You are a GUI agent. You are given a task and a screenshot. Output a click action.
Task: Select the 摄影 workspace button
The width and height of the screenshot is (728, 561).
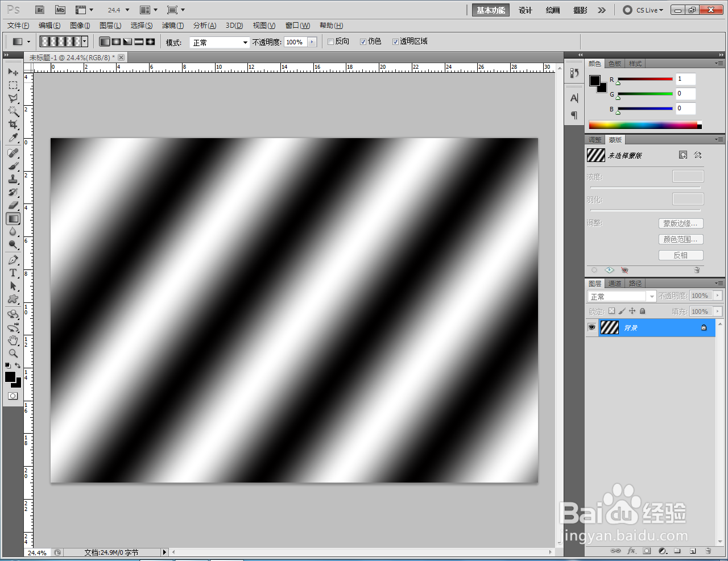580,10
